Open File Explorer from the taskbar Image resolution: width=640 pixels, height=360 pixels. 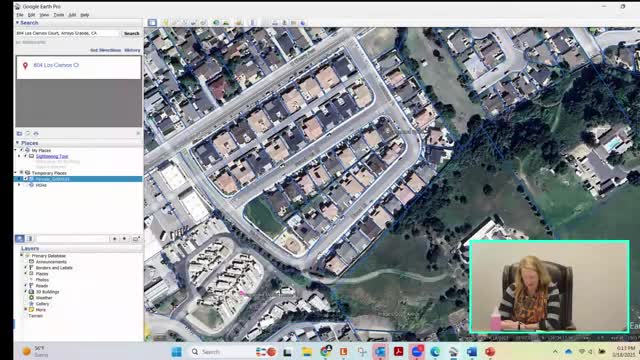(x=307, y=352)
